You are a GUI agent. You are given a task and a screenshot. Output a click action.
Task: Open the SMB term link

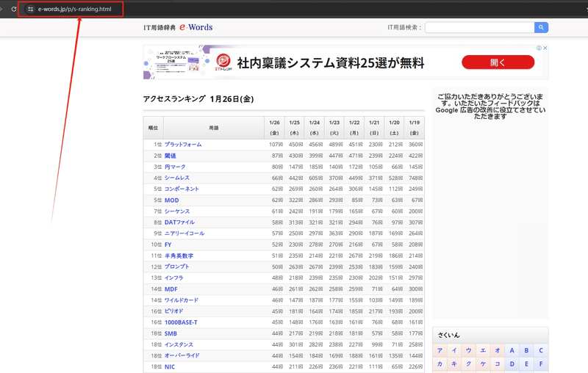coord(171,334)
